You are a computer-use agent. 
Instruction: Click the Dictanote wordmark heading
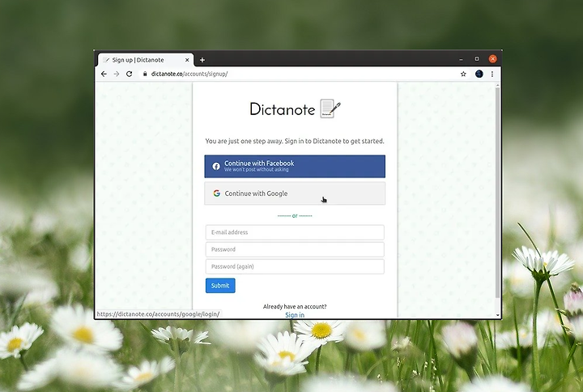click(x=283, y=109)
